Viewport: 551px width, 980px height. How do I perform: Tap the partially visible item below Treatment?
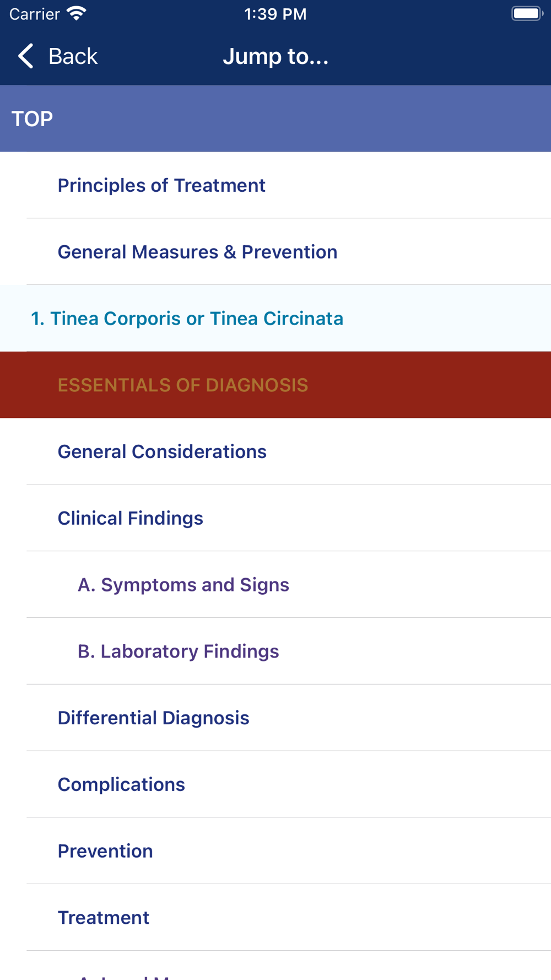tap(275, 966)
